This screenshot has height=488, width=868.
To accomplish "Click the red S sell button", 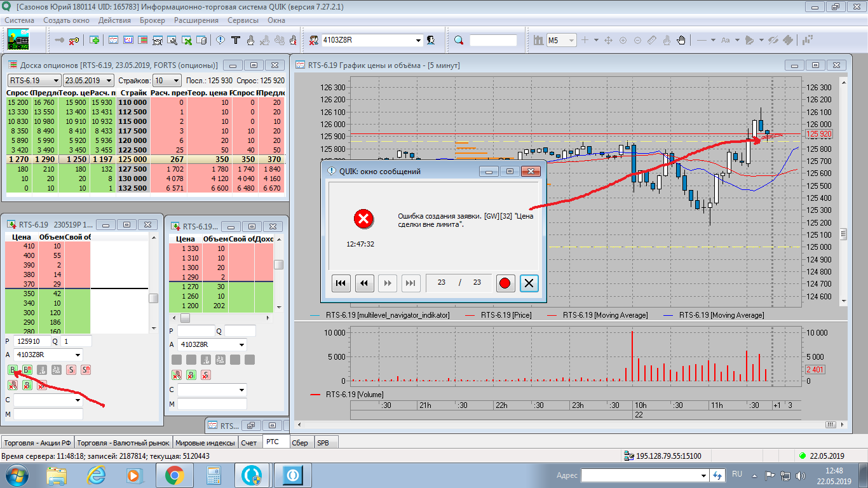I will (71, 370).
